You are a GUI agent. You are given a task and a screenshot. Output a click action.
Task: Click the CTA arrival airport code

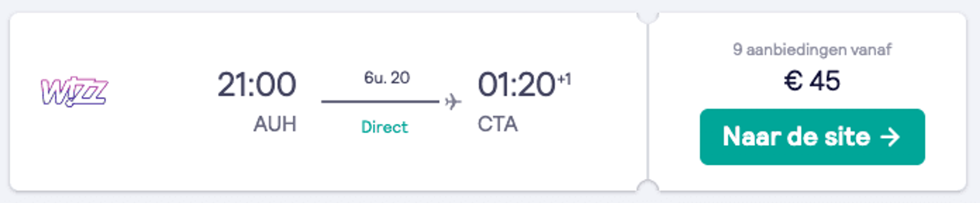click(x=498, y=124)
